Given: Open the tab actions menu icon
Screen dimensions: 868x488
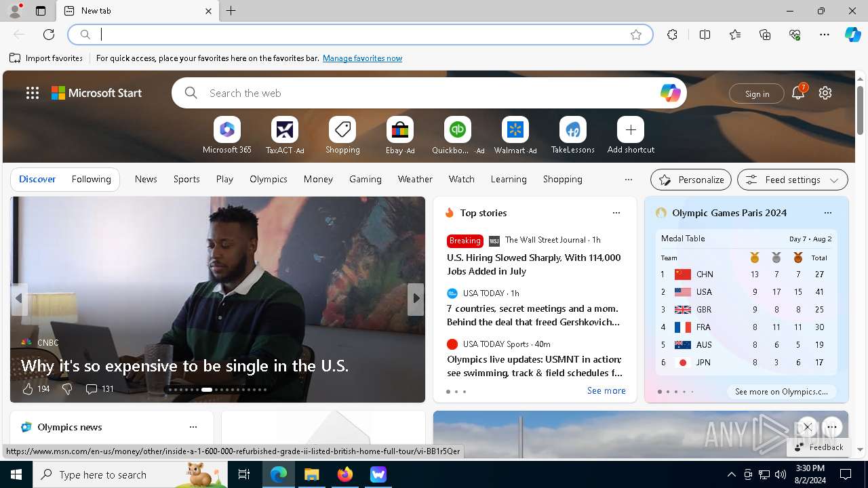Looking at the screenshot, I should click(41, 11).
